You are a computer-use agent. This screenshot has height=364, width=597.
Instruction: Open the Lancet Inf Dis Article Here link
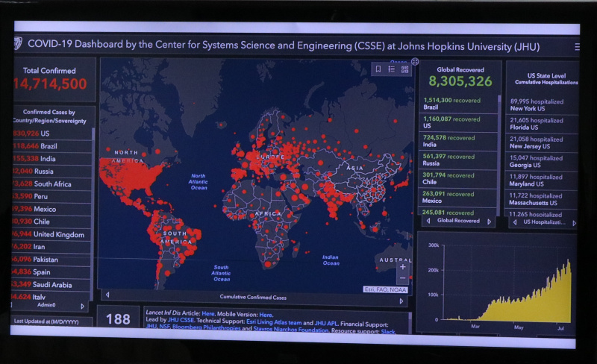coord(208,314)
